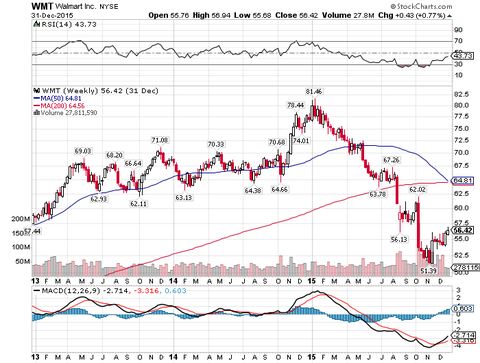Click the 69.03 price label
This screenshot has height=363, width=480.
83,151
